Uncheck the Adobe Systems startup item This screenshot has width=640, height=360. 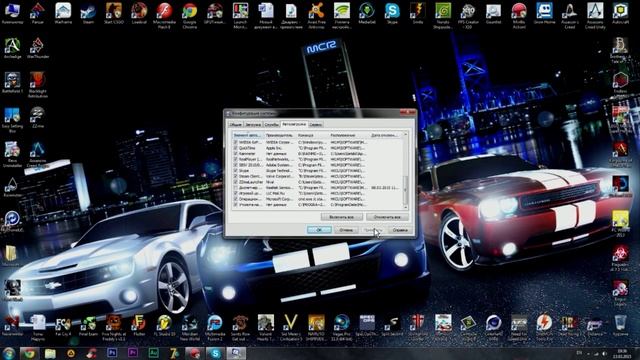point(236,165)
